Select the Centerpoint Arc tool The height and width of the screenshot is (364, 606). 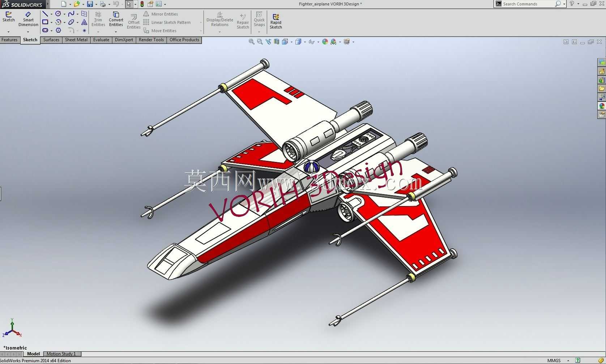[58, 22]
